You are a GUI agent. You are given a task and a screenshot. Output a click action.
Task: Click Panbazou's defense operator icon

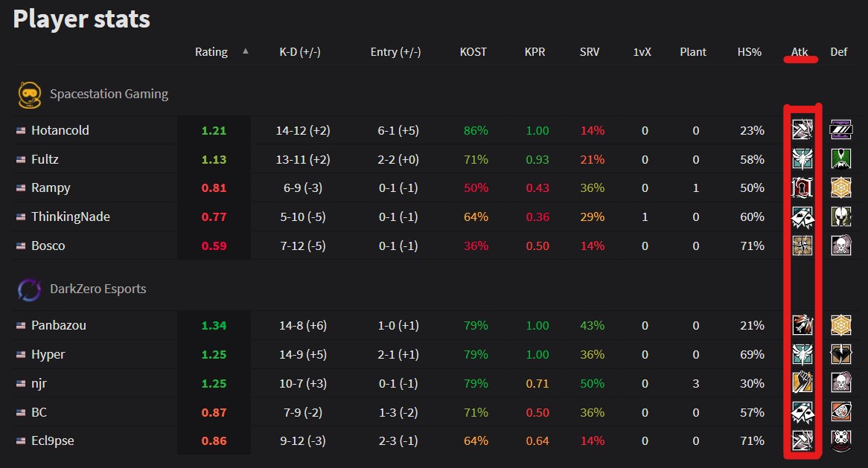point(841,325)
